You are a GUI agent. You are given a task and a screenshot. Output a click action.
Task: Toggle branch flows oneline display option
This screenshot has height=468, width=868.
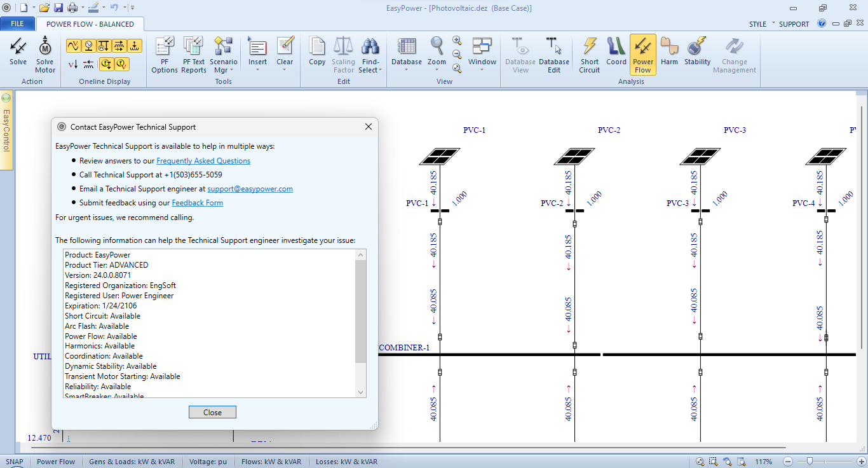(x=119, y=46)
